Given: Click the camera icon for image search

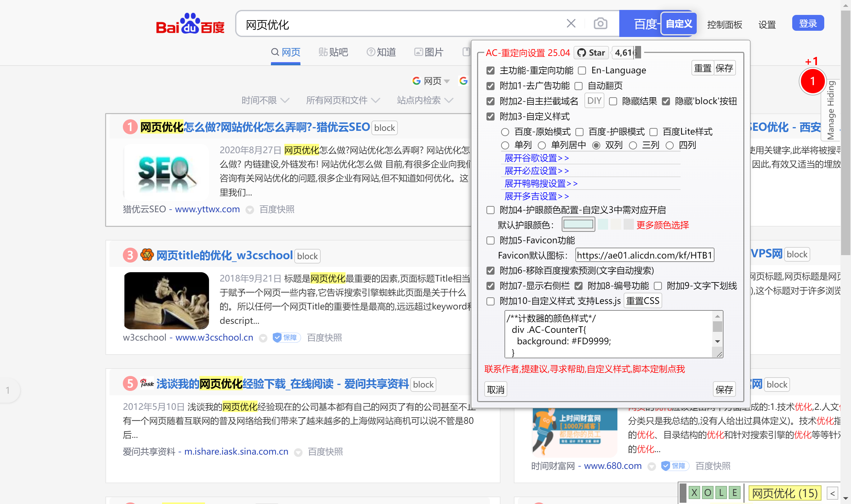Looking at the screenshot, I should 600,23.
